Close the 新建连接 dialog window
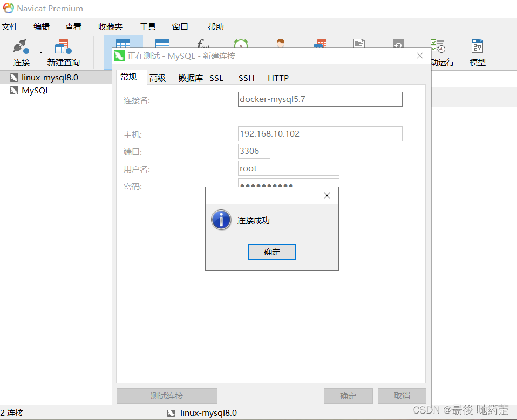Screen dimensions: 517x420 420,56
